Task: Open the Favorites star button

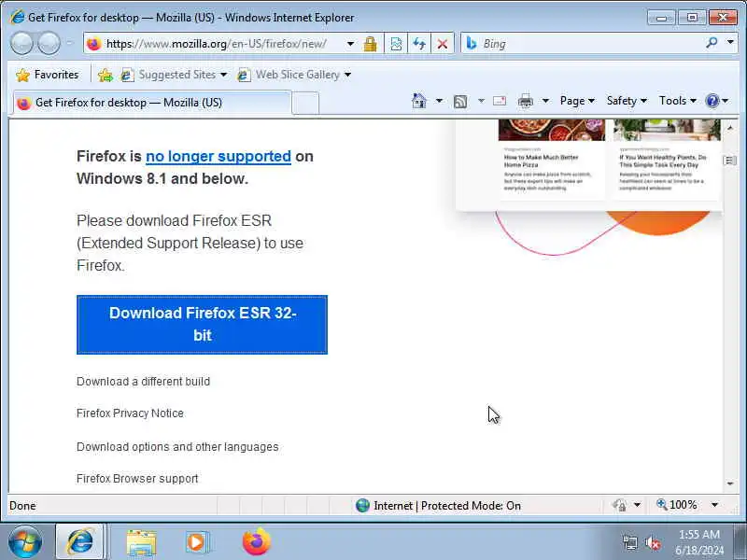Action: [47, 75]
